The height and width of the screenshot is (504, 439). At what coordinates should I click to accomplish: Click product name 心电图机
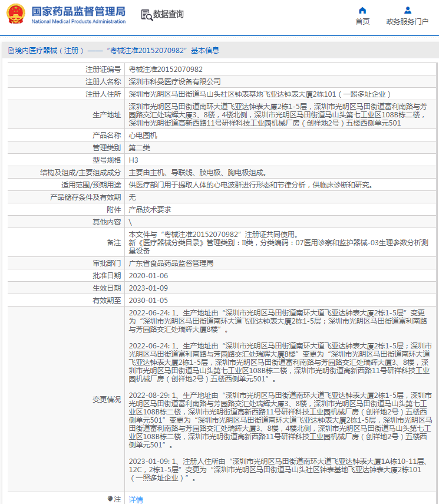point(143,136)
